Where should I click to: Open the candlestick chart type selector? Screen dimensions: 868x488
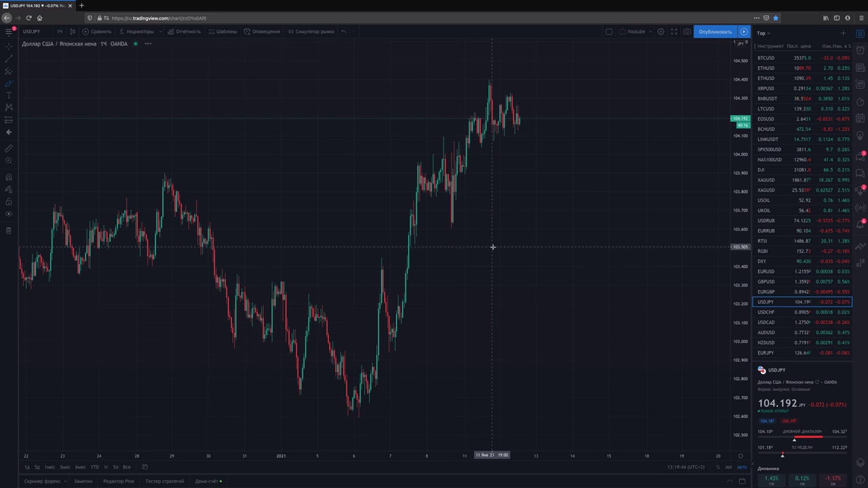point(73,31)
